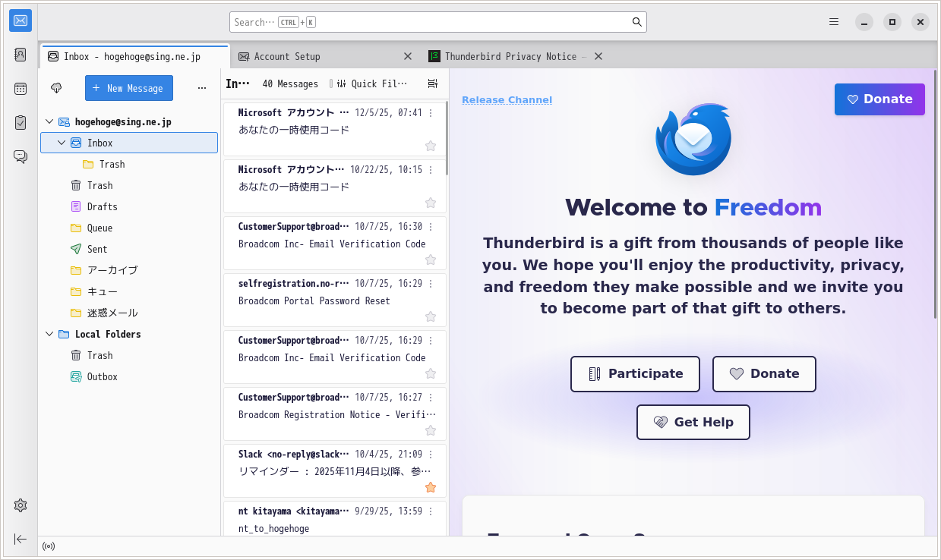941x560 pixels.
Task: Star the 12/5/25 Microsoft message
Action: click(431, 146)
